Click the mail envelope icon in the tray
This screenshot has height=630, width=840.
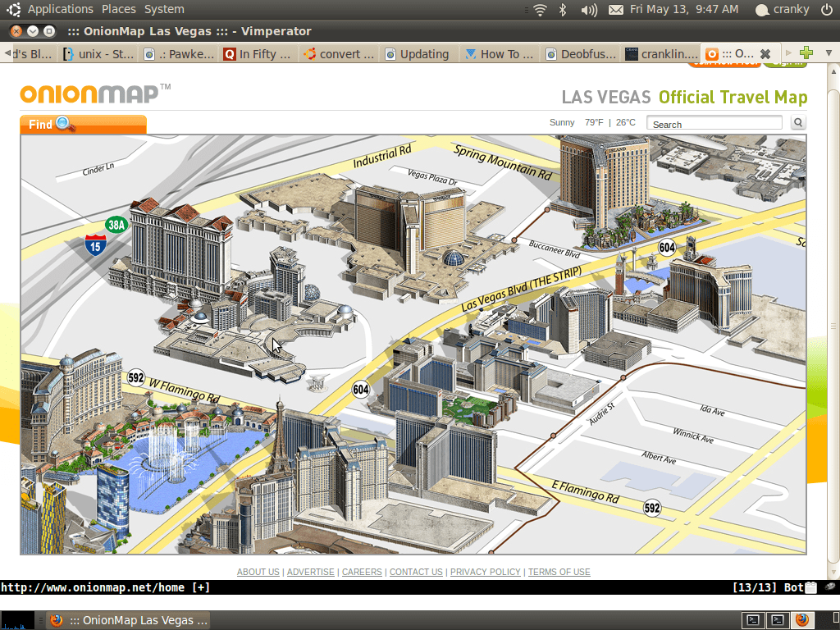[616, 10]
